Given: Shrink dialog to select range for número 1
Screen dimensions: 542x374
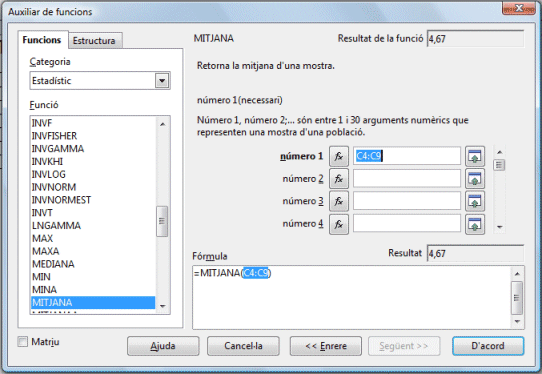Looking at the screenshot, I should coord(475,156).
